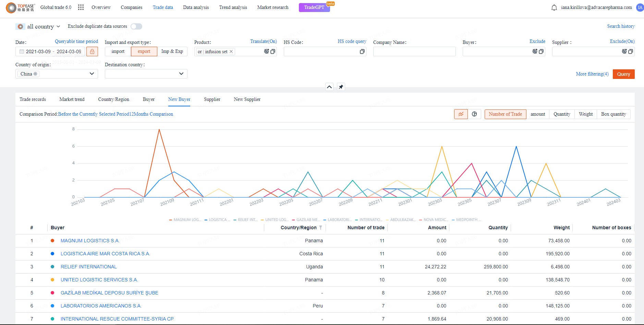
Task: Focus the Company Name input field
Action: [414, 51]
